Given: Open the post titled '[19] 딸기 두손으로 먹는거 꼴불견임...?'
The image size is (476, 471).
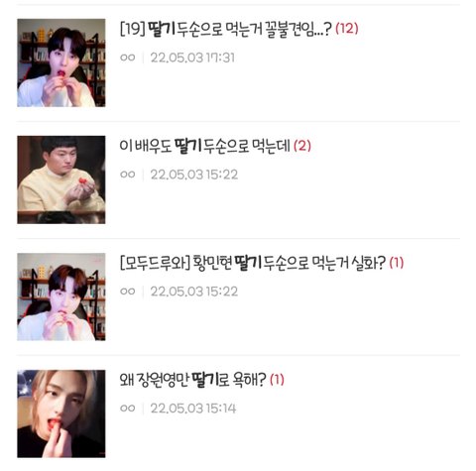Looking at the screenshot, I should tap(225, 29).
